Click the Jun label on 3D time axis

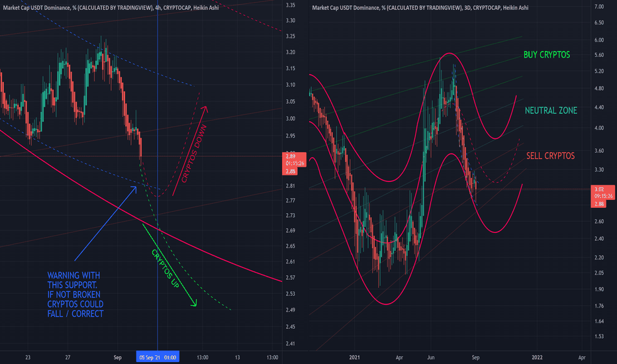click(431, 357)
